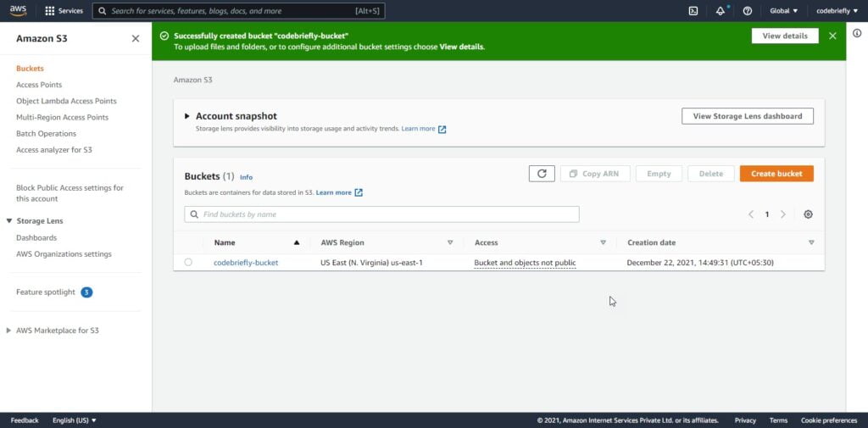
Task: Open Access Points in the sidebar
Action: point(39,85)
